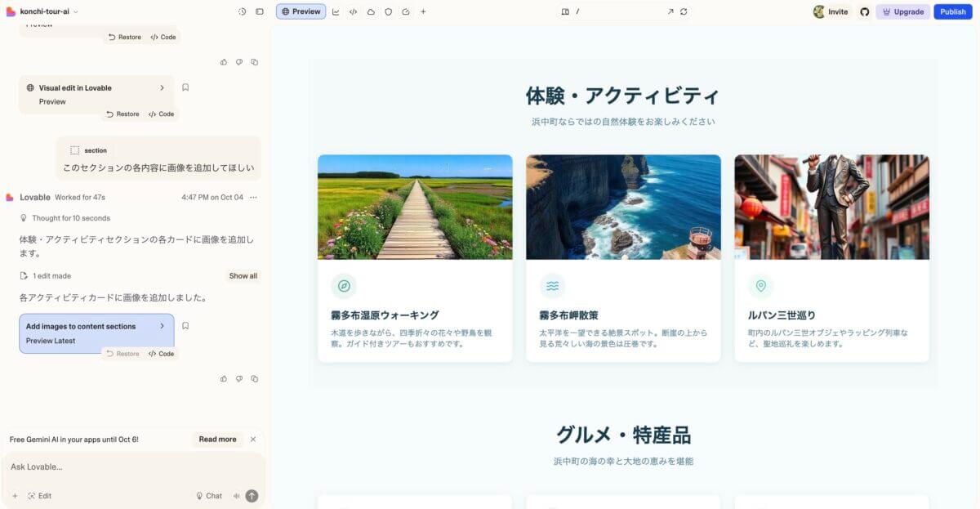Focus the Ask Lovable input field
Image resolution: width=980 pixels, height=509 pixels.
[131, 467]
